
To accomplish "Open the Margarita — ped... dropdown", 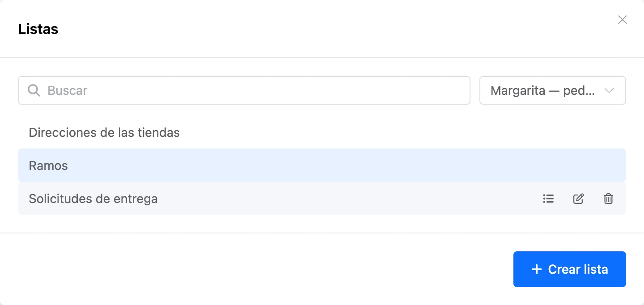I will click(552, 90).
